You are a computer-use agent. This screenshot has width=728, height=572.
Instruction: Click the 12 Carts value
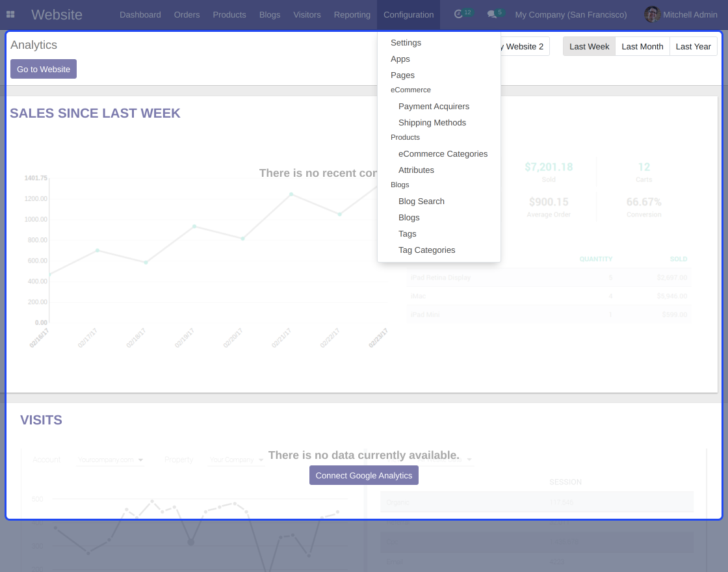[644, 167]
